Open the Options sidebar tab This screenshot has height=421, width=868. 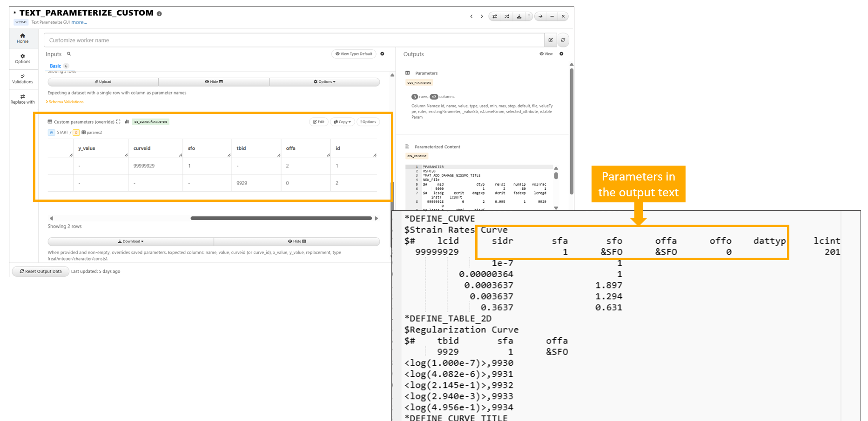(x=22, y=59)
